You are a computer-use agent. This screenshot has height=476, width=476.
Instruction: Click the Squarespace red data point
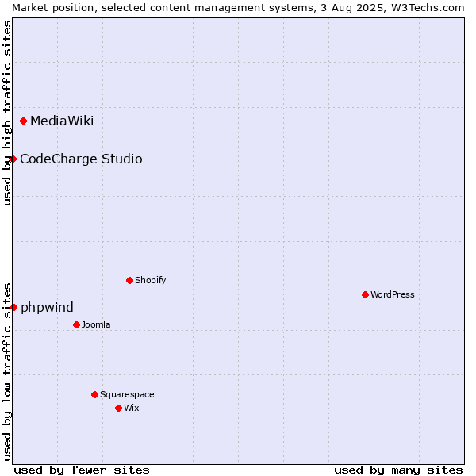pos(94,394)
